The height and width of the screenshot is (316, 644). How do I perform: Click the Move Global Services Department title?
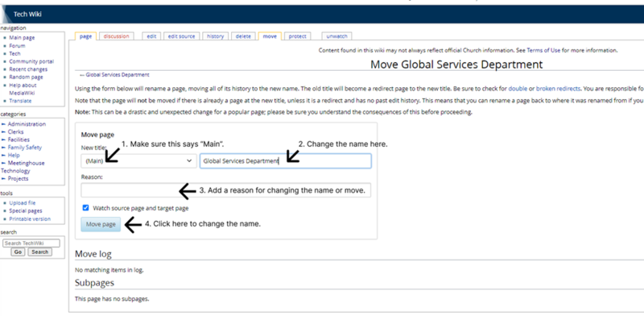[456, 64]
